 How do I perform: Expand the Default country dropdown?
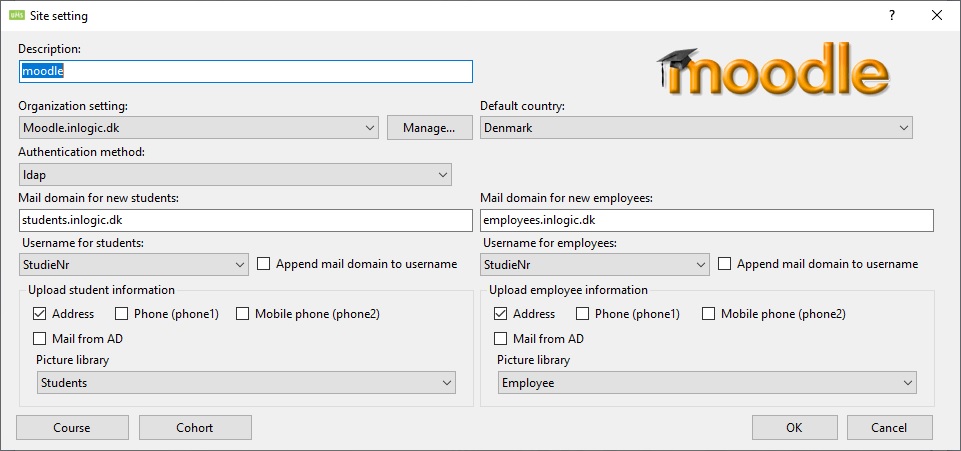tap(696, 128)
